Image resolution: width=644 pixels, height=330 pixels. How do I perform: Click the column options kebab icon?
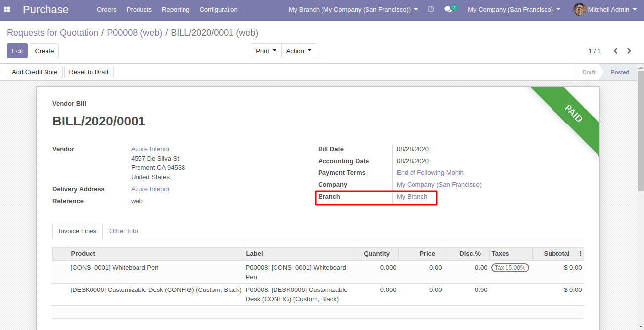point(580,254)
